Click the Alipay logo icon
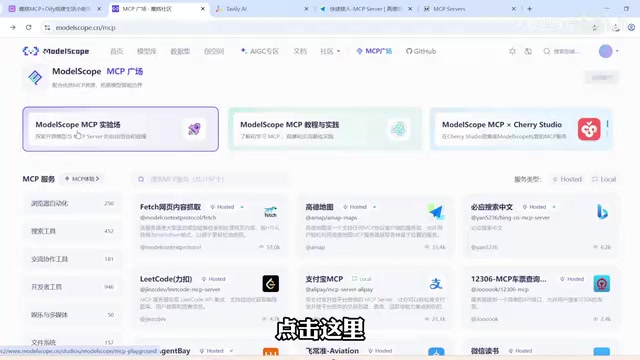The height and width of the screenshot is (360, 640). pyautogui.click(x=436, y=284)
